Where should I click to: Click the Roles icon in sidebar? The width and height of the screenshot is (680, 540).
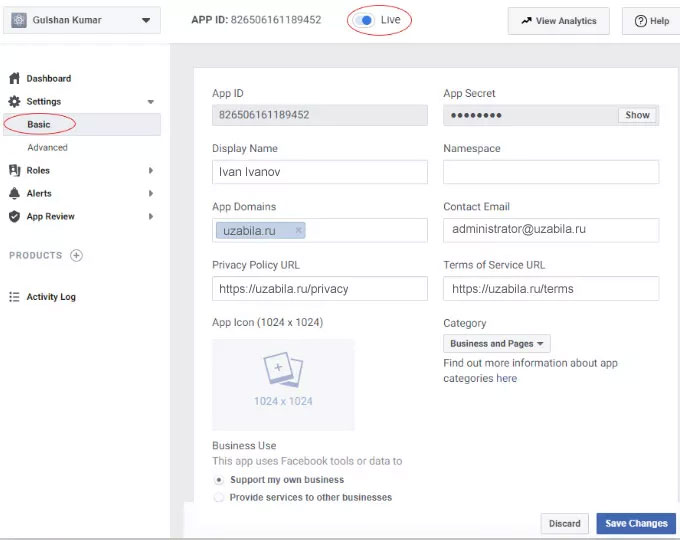(15, 170)
